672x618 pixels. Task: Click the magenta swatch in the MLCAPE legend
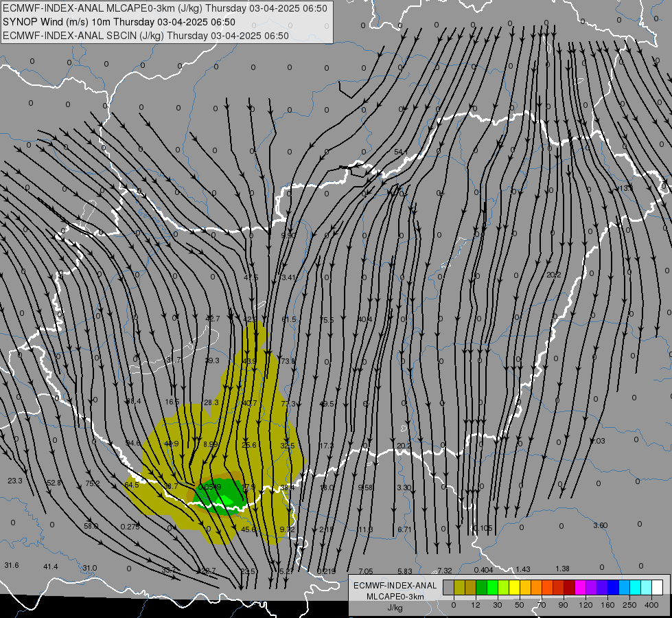[x=580, y=587]
